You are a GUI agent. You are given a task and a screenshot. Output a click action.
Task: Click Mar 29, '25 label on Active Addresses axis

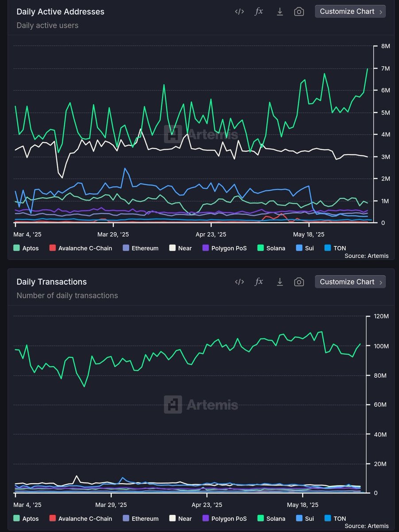[x=113, y=234]
